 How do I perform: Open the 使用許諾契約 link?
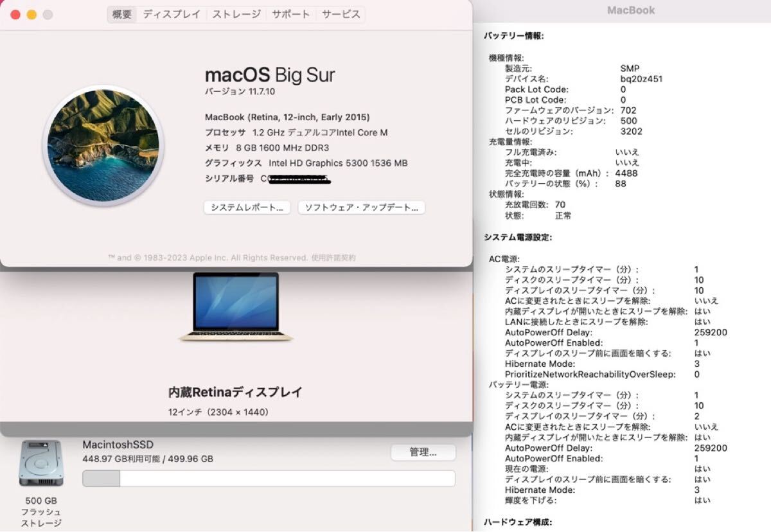click(333, 258)
